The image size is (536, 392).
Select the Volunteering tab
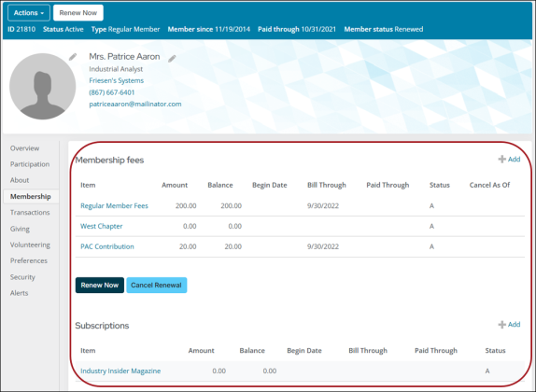pos(30,245)
